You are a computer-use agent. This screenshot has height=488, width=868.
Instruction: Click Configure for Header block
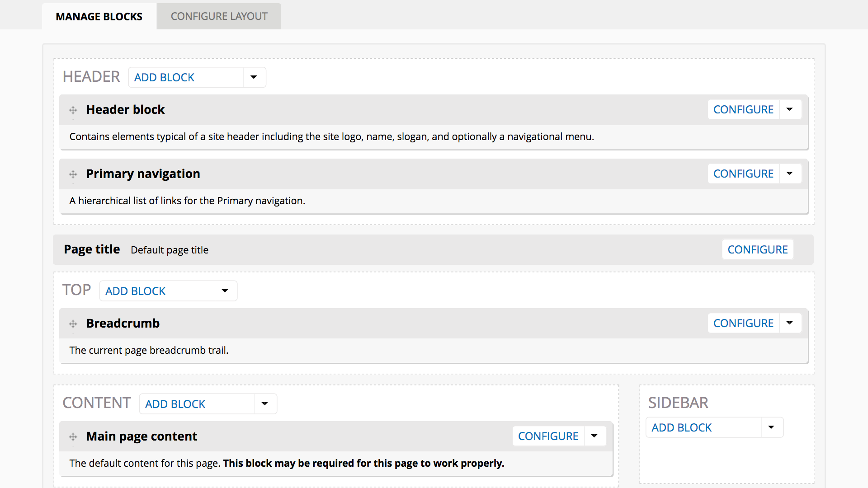pos(743,110)
